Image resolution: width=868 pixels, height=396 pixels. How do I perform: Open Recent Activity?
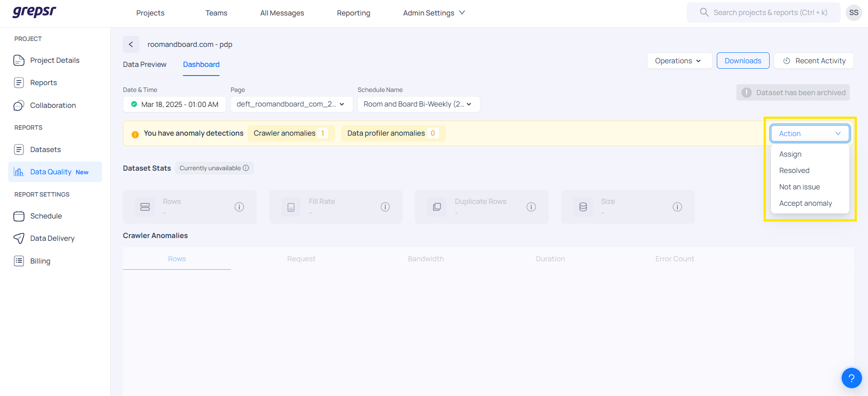(813, 61)
